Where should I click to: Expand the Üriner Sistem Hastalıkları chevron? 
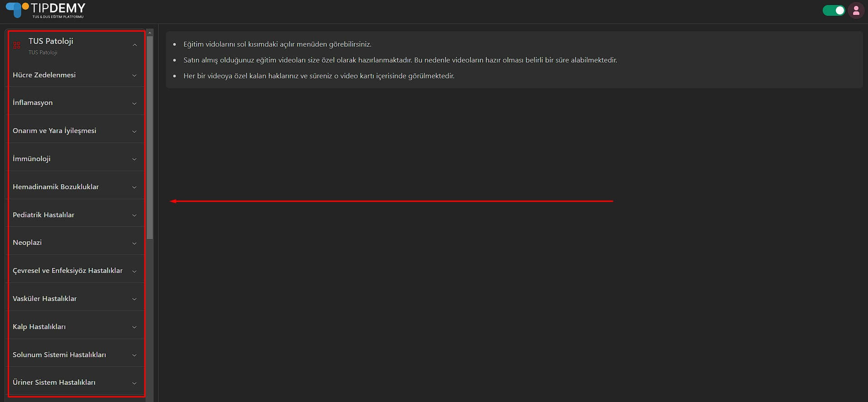point(134,383)
